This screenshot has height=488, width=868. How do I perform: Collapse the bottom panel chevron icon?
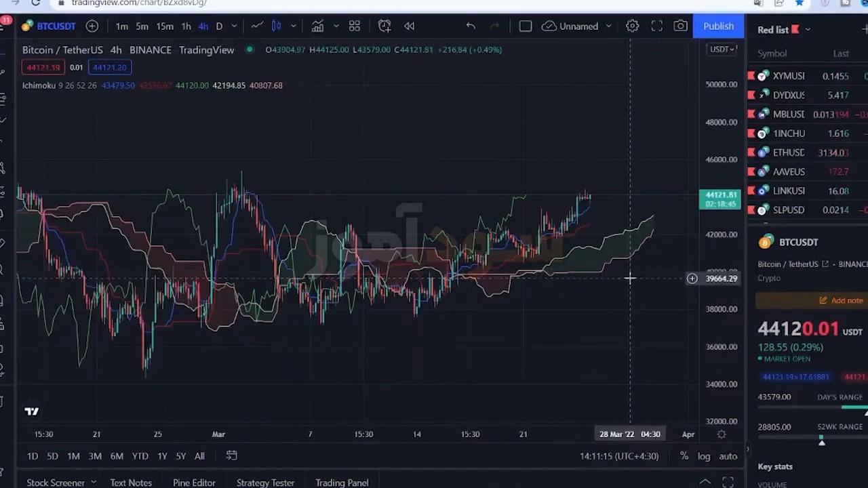(705, 482)
